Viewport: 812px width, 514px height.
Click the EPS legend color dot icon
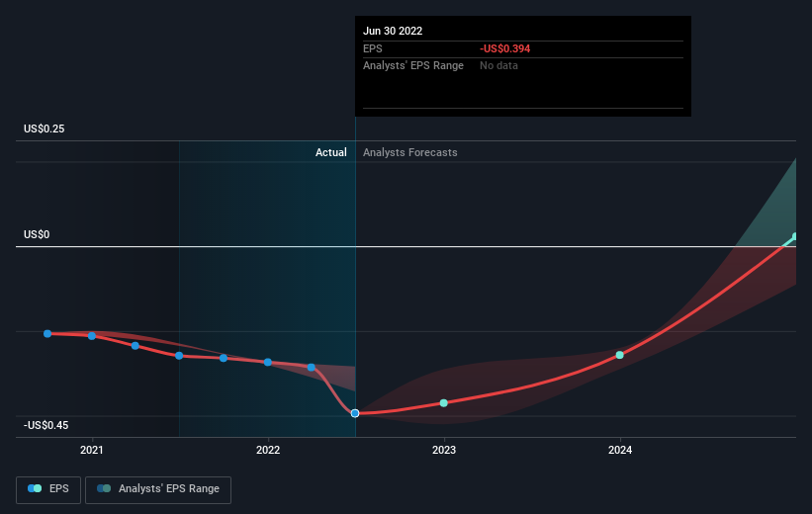35,488
